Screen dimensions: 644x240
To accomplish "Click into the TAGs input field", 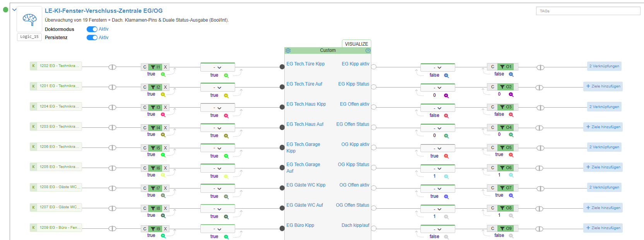I will point(588,11).
